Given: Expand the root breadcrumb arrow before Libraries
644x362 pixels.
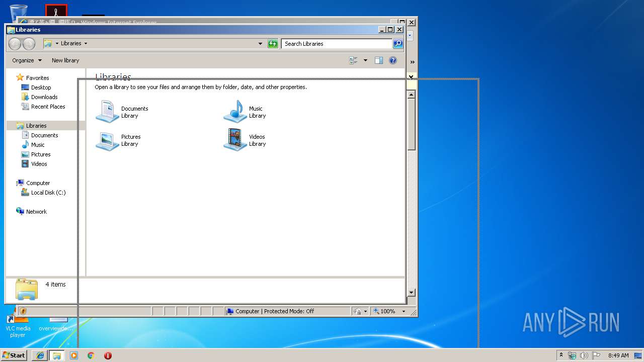Looking at the screenshot, I should [x=57, y=44].
